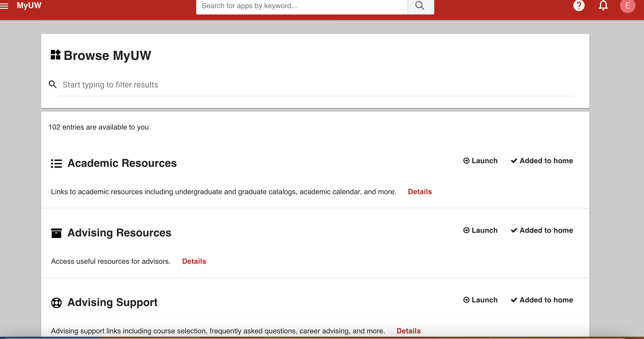The height and width of the screenshot is (339, 644).
Task: Expand Details for Advising Resources
Action: point(194,261)
